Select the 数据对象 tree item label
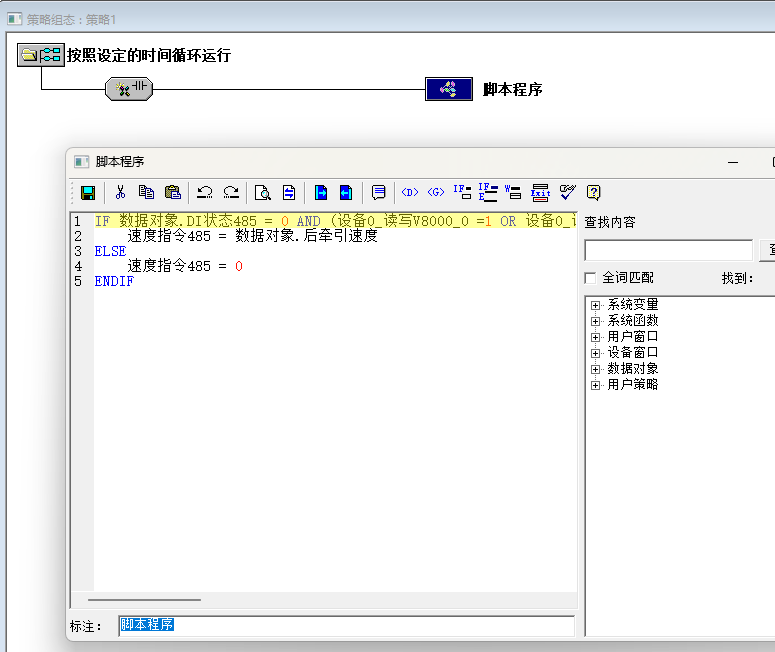The width and height of the screenshot is (775, 652). pyautogui.click(x=633, y=368)
